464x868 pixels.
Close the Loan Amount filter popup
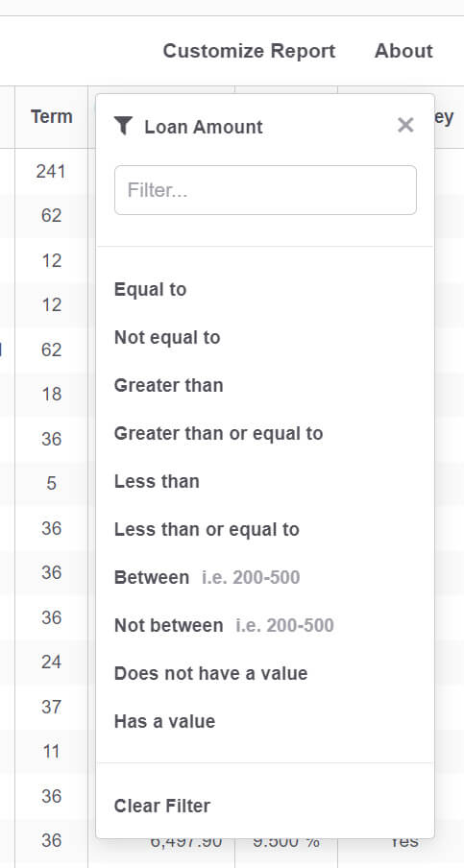click(405, 125)
